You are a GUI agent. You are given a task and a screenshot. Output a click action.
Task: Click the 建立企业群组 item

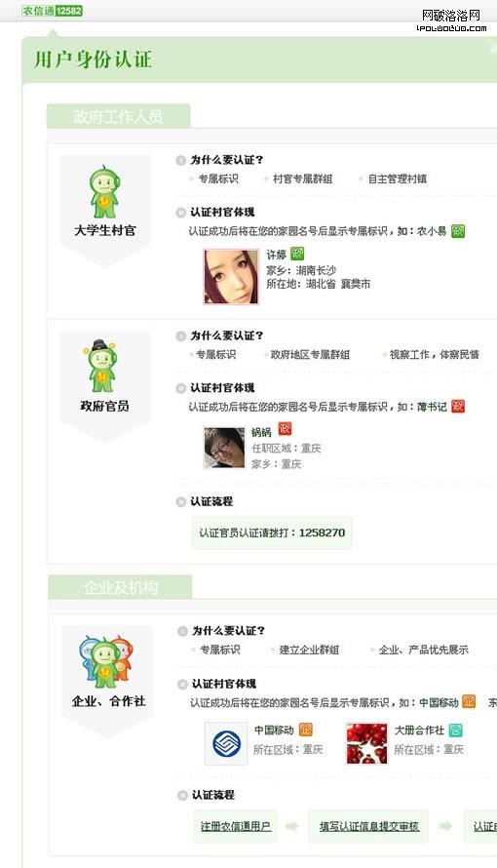[x=309, y=650]
